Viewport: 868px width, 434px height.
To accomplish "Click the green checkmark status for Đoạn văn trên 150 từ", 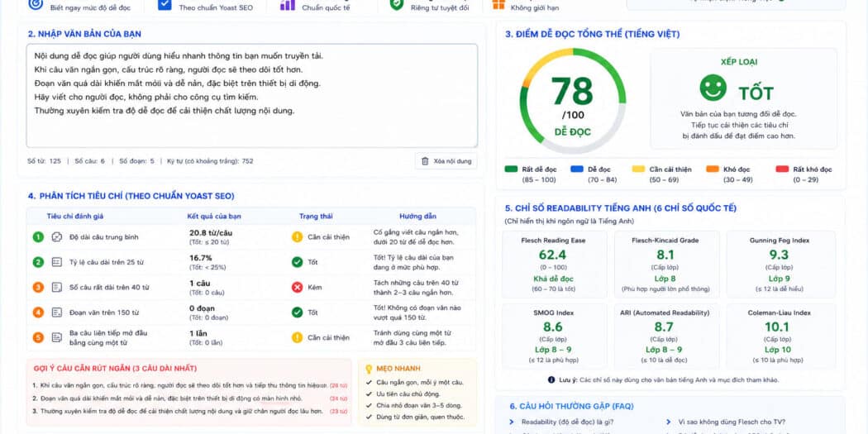I will (x=298, y=312).
